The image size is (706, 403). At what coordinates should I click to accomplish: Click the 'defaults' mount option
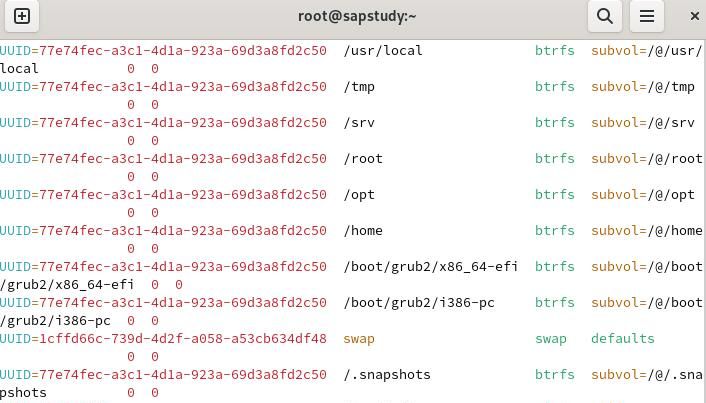coord(623,339)
